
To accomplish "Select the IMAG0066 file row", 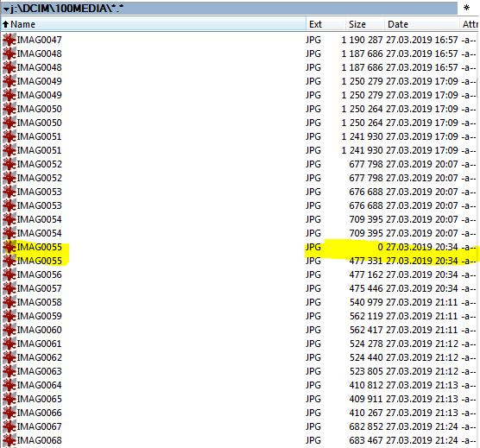I will tap(239, 413).
